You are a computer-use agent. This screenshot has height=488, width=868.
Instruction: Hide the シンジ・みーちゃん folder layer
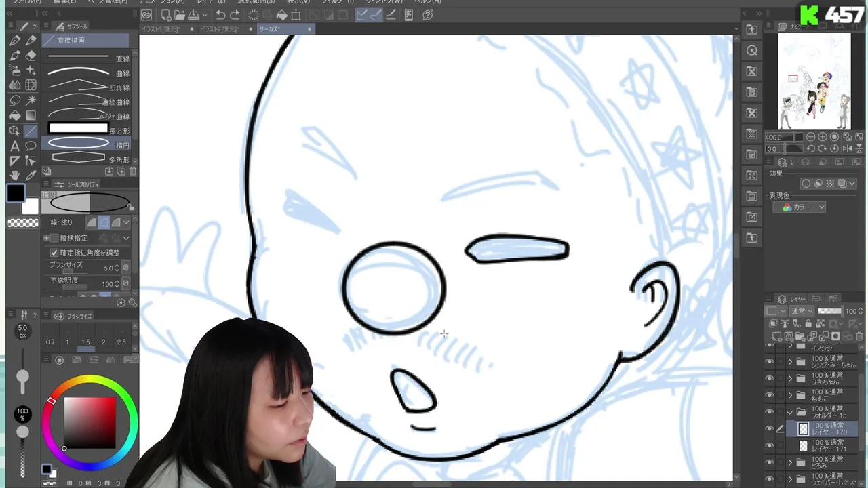(x=769, y=361)
